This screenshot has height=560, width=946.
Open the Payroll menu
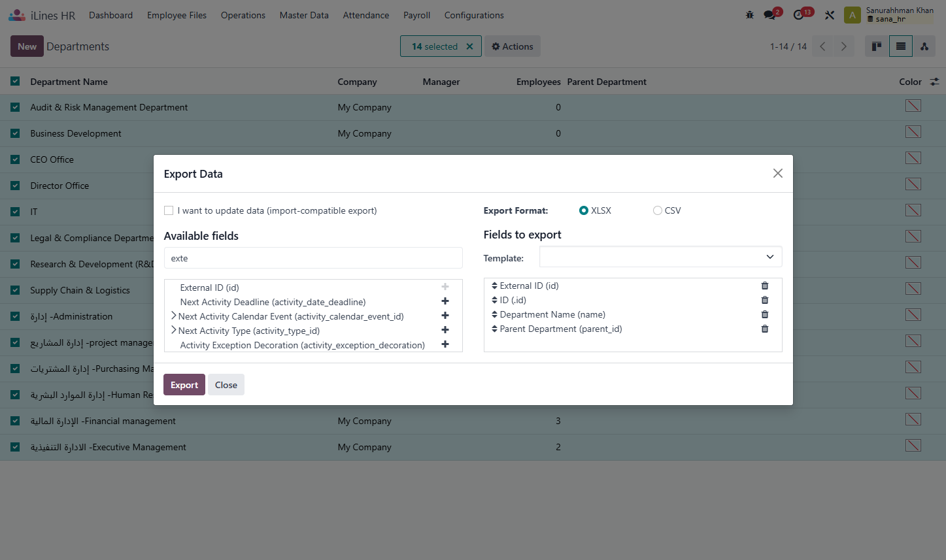416,15
